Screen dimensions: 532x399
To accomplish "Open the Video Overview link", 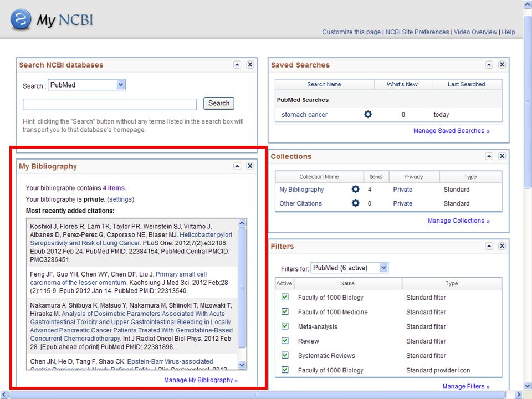I will [475, 32].
